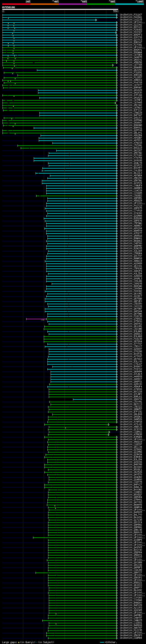Select hit label UniRef100_B9MYG1
This screenshot has height=644, width=146.
tap(131, 128)
